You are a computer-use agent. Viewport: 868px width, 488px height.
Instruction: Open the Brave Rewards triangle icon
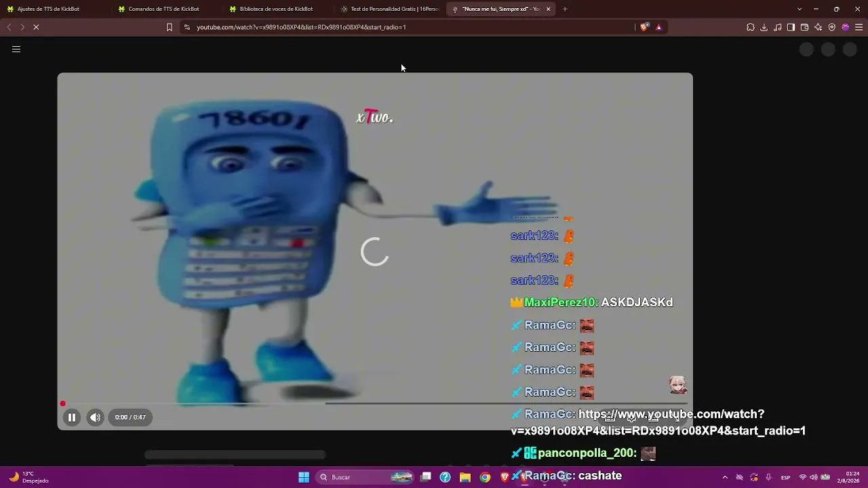point(658,27)
